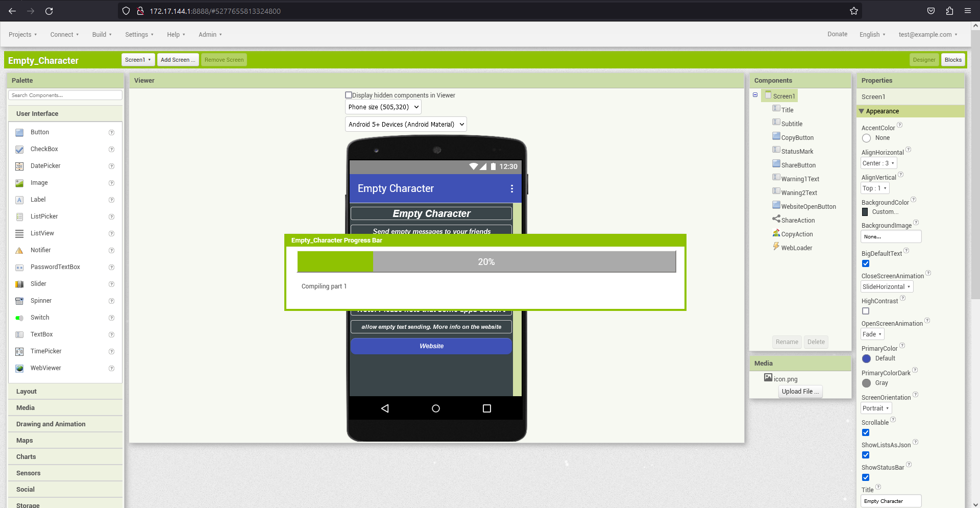This screenshot has width=980, height=508.
Task: Open the Projects menu
Action: pos(22,35)
